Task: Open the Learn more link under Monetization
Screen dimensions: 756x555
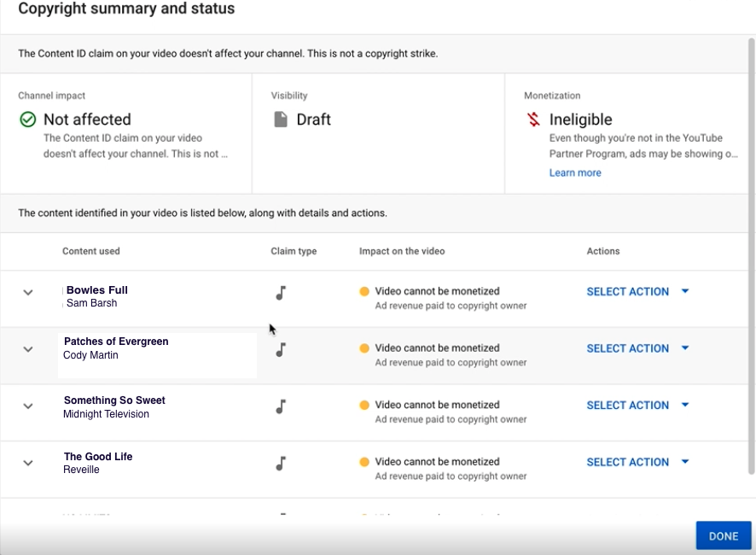Action: point(574,172)
